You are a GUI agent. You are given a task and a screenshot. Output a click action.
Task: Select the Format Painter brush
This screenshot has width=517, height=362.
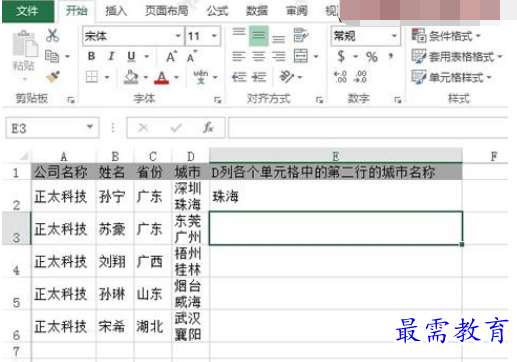point(53,77)
